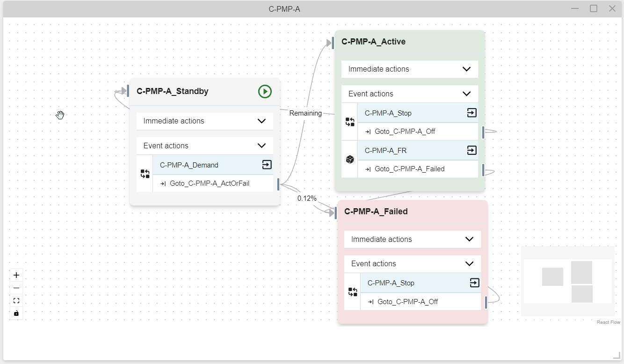Expand Event actions in C-PMP-A_Standby

point(205,146)
